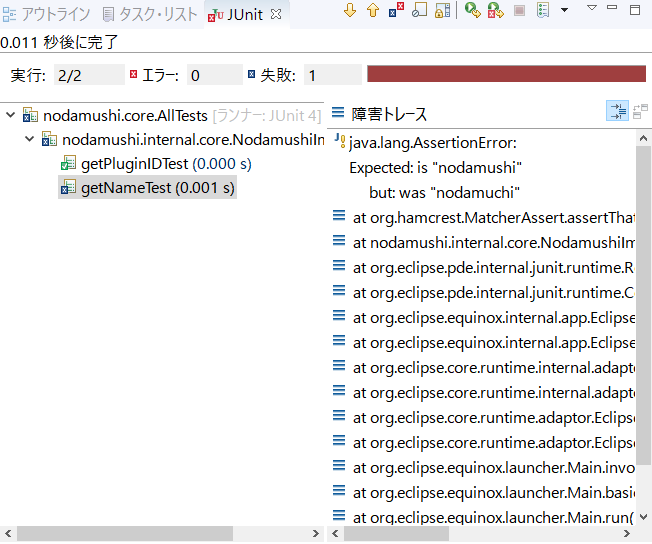The image size is (652, 544).
Task: Click the blue failure icon by 失敗
Action: click(251, 74)
